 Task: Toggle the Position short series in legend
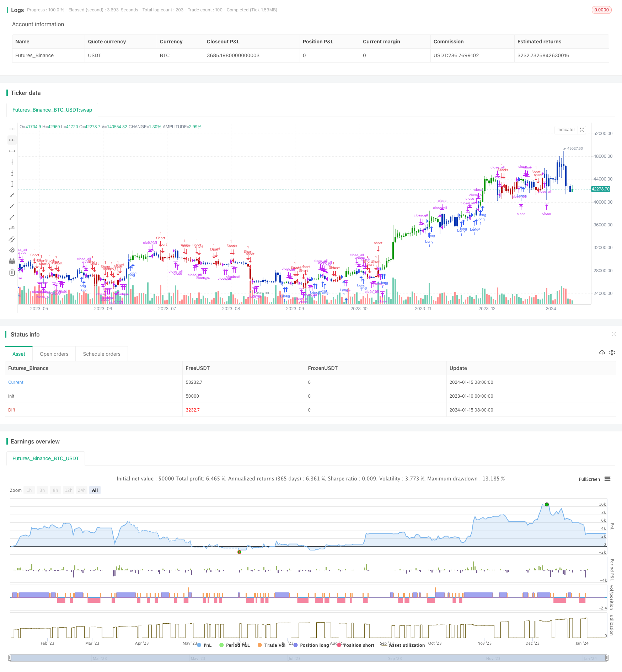coord(356,645)
